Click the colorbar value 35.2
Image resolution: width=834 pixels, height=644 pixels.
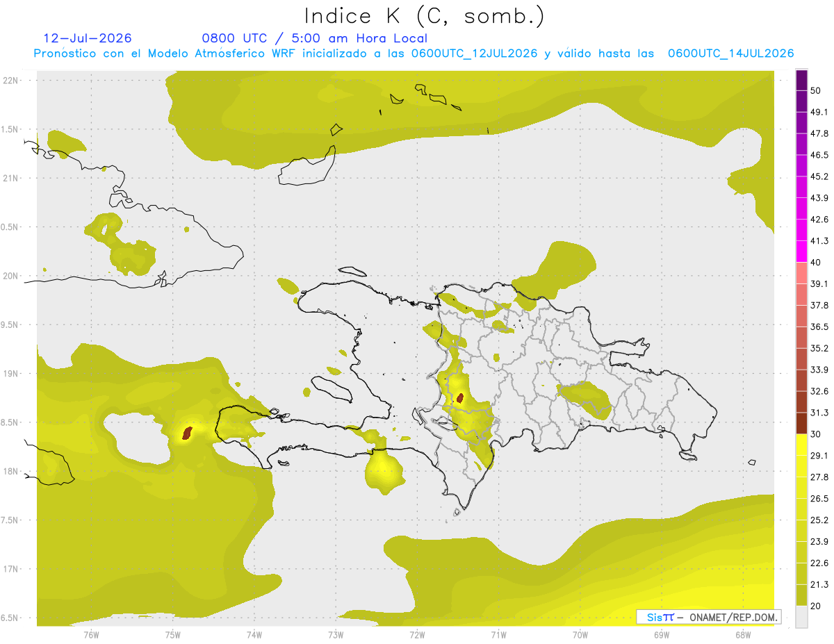(x=819, y=348)
